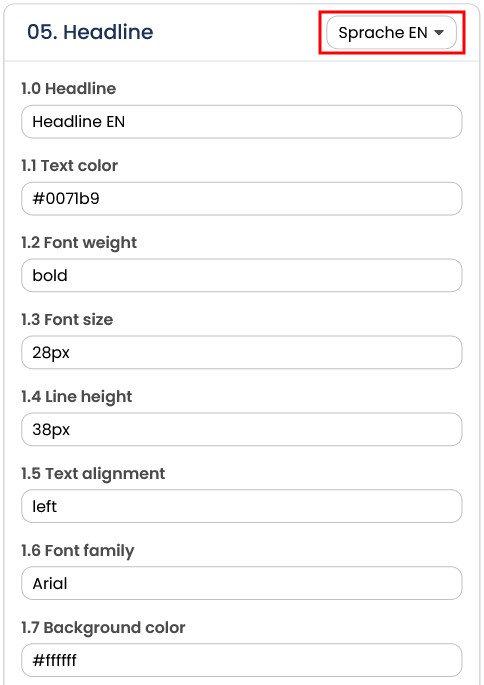Viewport: 484px width, 685px height.
Task: Click the 1.7 Background color label
Action: pyautogui.click(x=104, y=627)
